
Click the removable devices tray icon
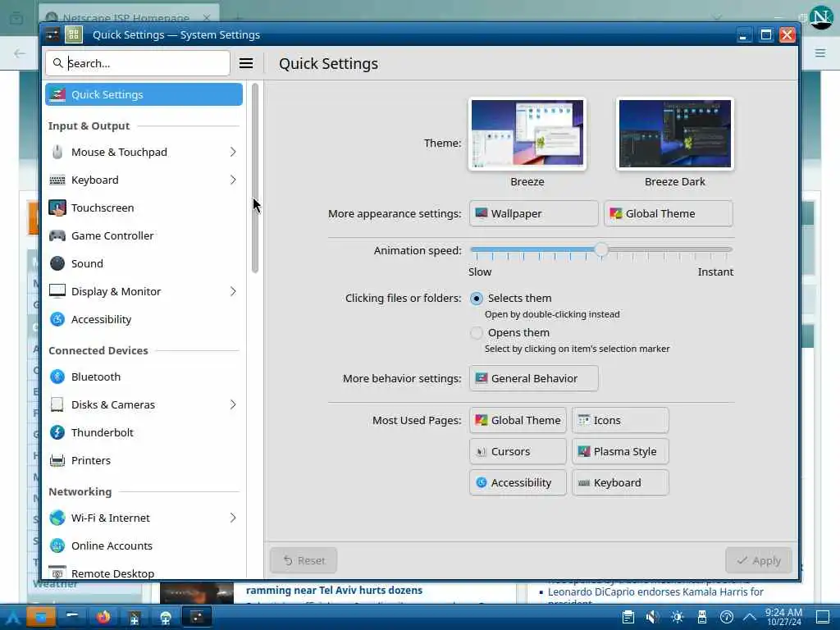(x=702, y=617)
